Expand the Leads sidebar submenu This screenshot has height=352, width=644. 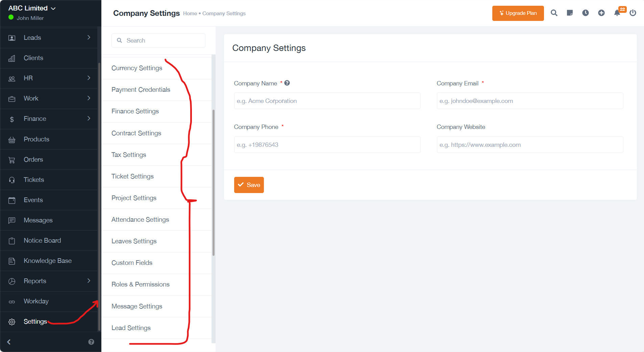pos(89,37)
